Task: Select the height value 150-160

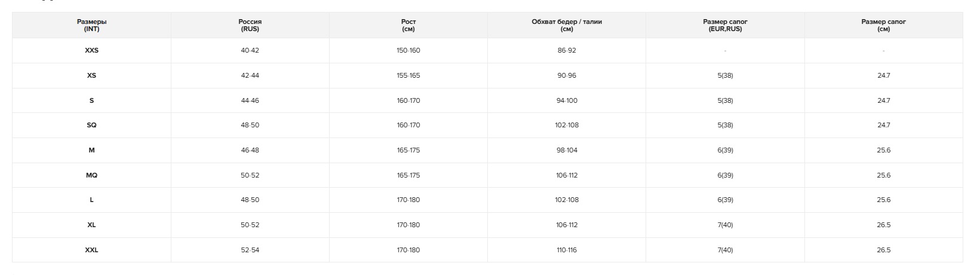Action: point(408,51)
